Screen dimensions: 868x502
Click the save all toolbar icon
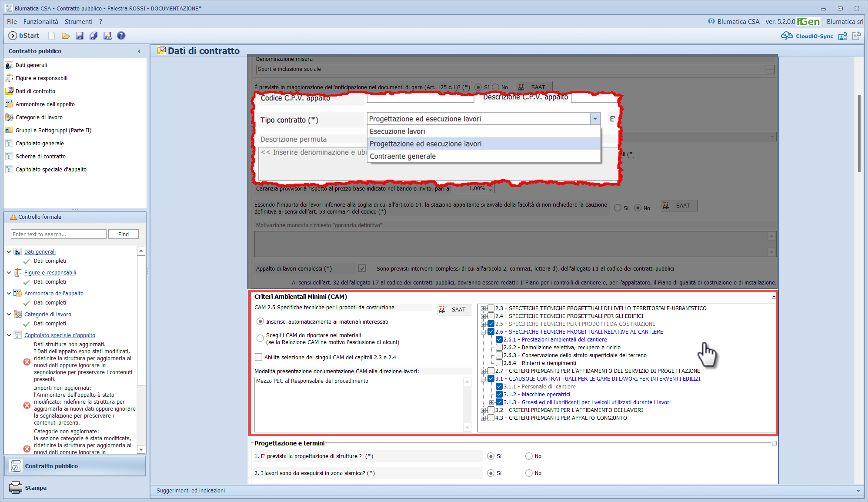93,36
